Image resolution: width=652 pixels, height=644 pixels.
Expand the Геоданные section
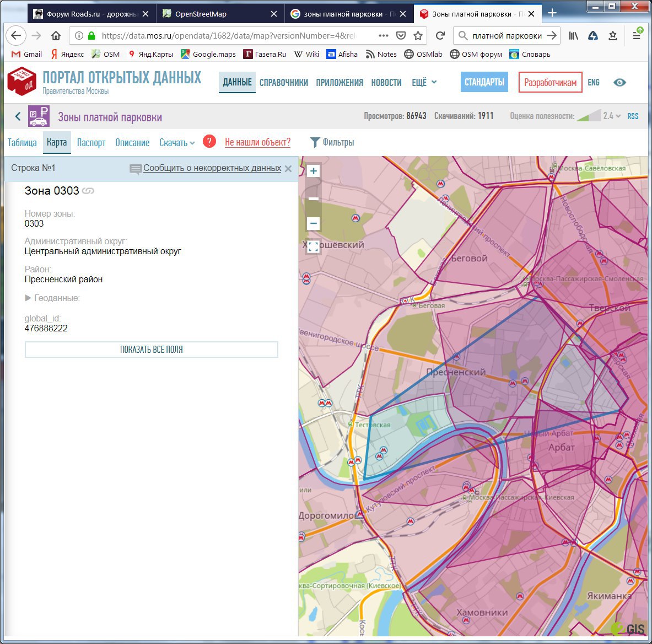[x=52, y=298]
